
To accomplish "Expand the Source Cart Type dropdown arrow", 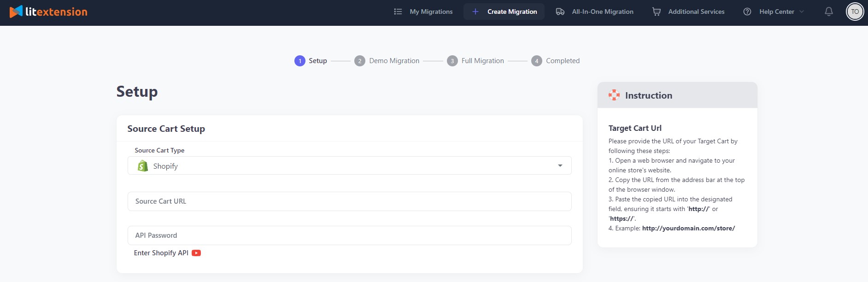I will coord(560,166).
